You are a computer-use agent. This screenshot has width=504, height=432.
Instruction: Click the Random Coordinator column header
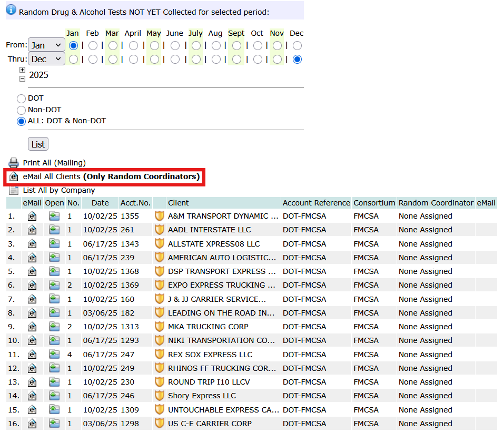[x=436, y=203]
